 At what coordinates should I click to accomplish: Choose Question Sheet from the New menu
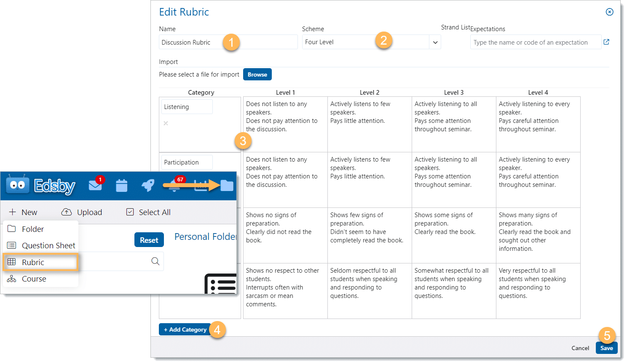(x=48, y=245)
